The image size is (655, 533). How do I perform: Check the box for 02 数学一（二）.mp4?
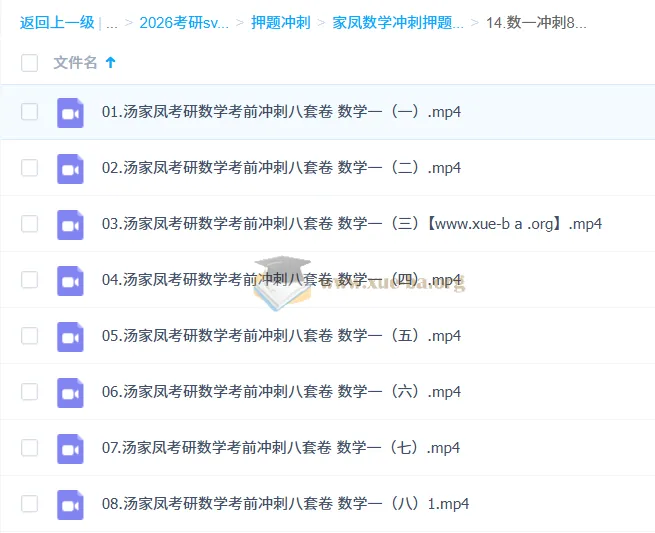coord(30,168)
